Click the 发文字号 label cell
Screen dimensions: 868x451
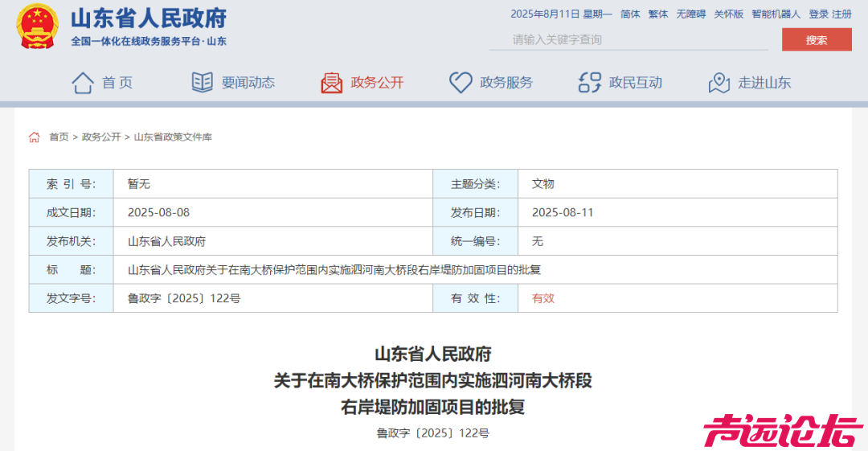click(x=72, y=298)
